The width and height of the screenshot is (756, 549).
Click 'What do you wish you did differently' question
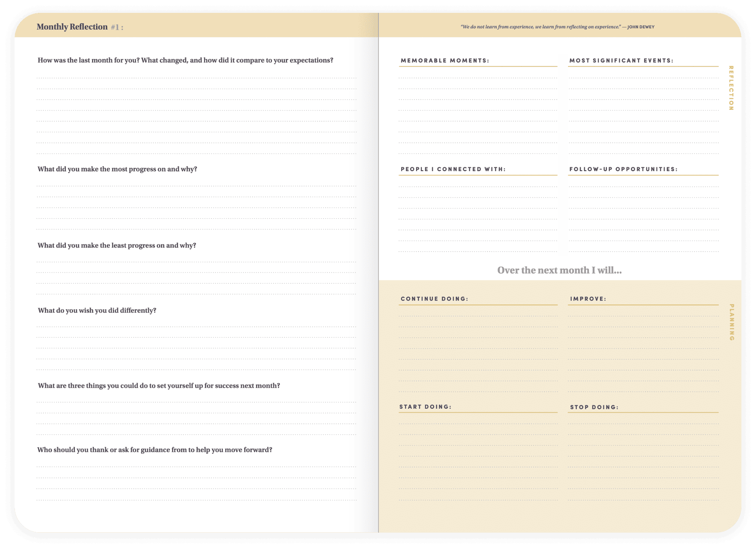tap(97, 310)
